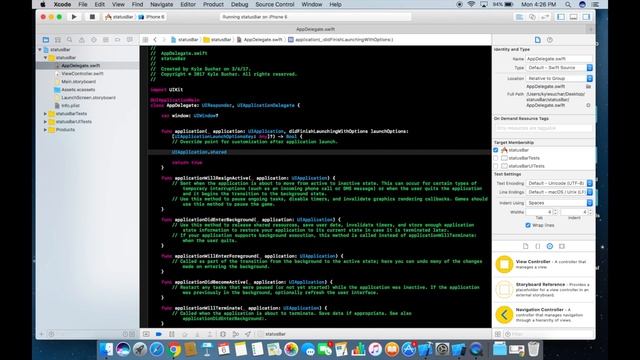Switch to the Standard editor
The height and width of the screenshot is (360, 640).
click(x=520, y=17)
